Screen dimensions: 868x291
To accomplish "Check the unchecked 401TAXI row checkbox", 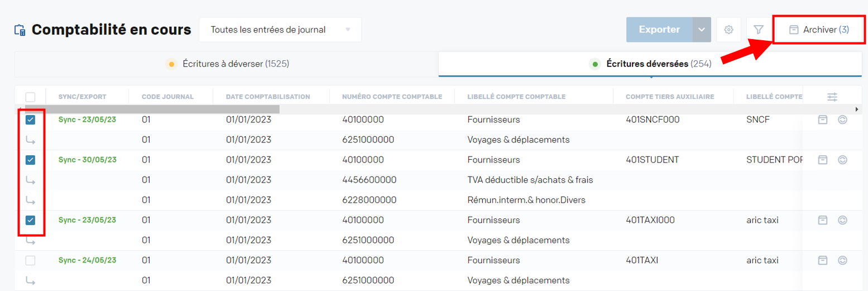I will (x=31, y=260).
